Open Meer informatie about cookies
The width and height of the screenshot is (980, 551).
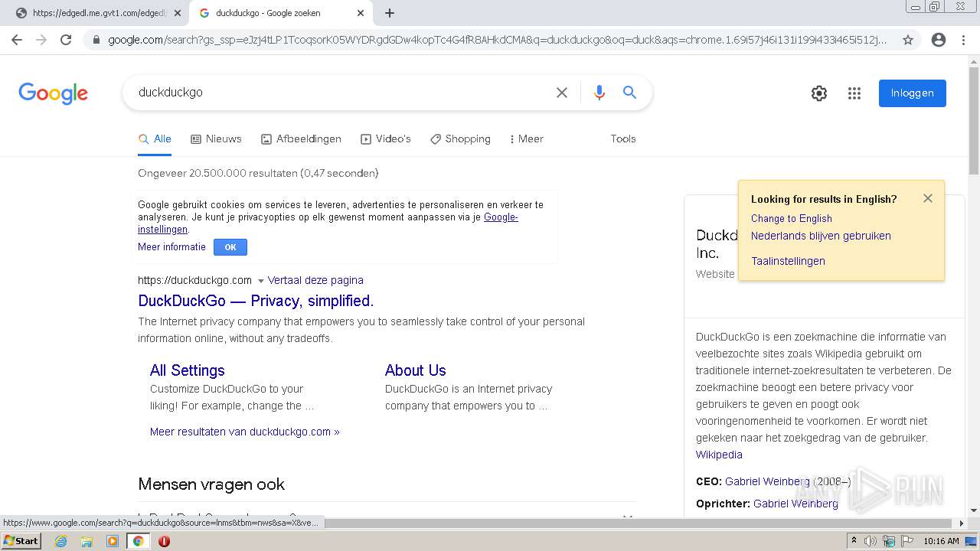[171, 247]
